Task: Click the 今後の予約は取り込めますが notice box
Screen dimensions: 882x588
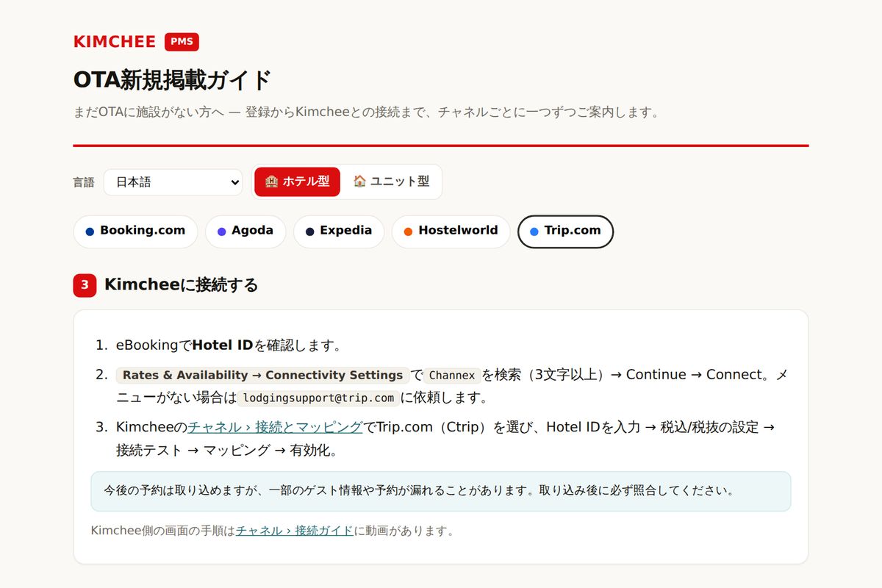Action: [x=441, y=491]
